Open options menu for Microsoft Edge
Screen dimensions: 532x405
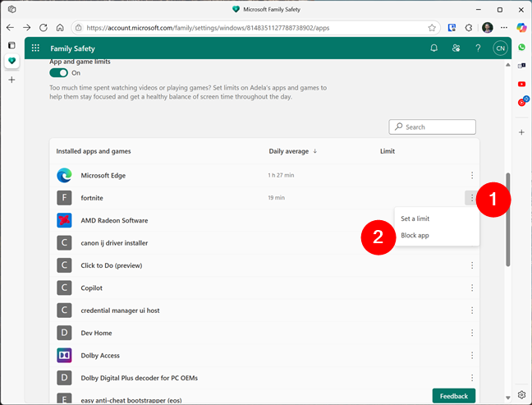point(472,175)
